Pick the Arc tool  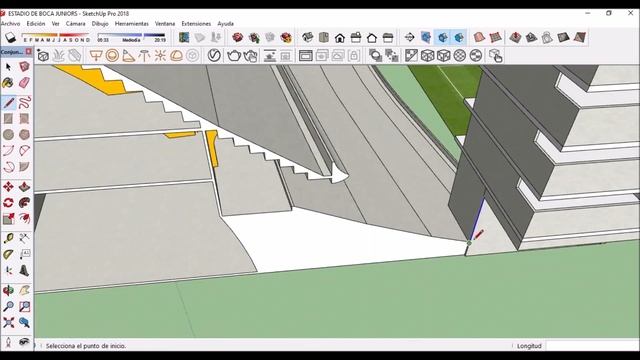click(8, 151)
